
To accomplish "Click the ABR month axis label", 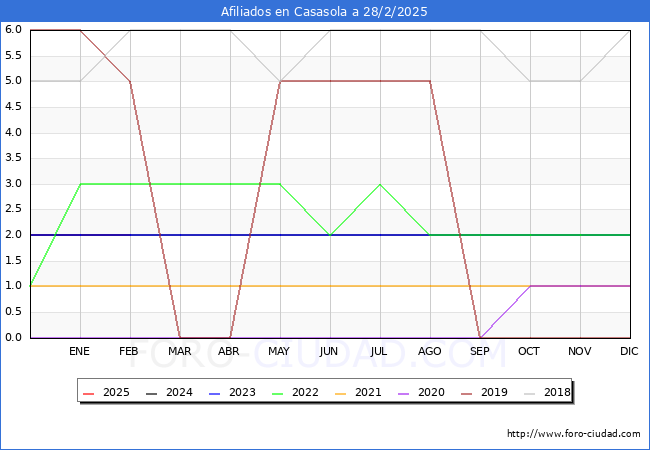I will 229,351.
